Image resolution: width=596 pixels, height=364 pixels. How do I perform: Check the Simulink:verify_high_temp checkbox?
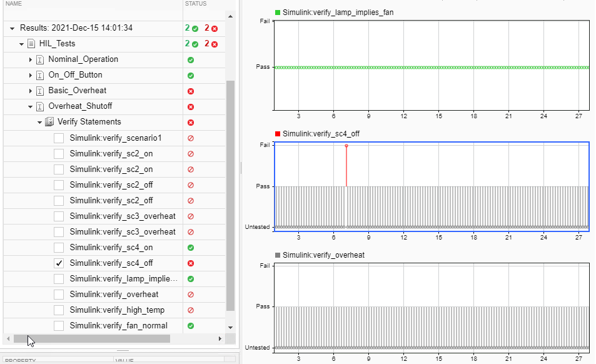59,310
